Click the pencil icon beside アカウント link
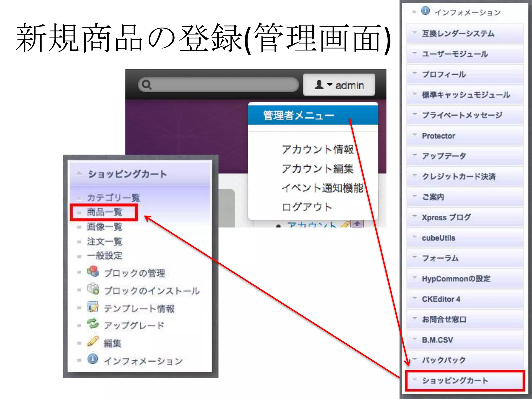This screenshot has height=399, width=532. pyautogui.click(x=345, y=224)
